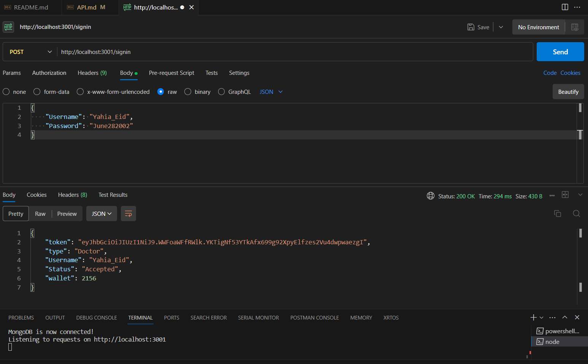Open the environment quick look icon
This screenshot has height=364, width=588.
point(575,27)
